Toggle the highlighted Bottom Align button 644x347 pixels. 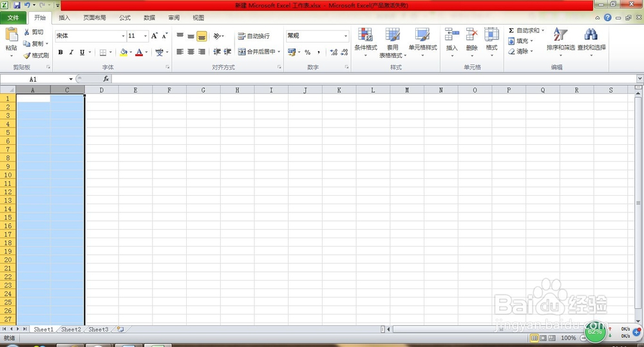[x=201, y=36]
